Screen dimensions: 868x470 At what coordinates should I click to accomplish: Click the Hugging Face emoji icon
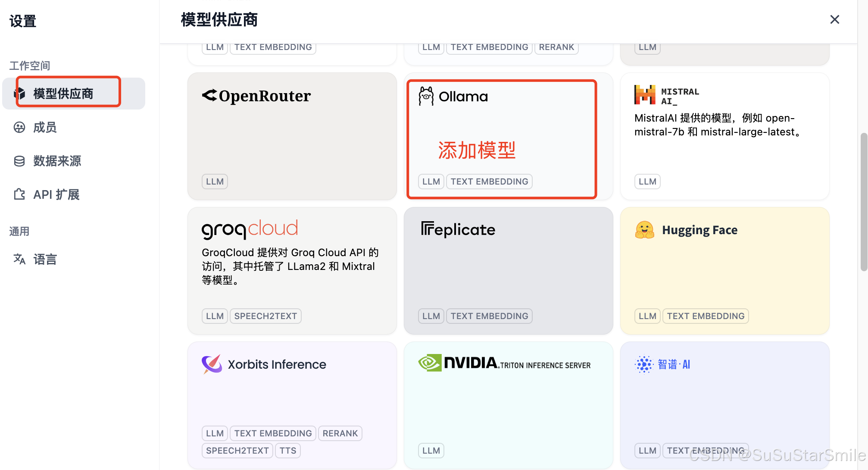645,230
